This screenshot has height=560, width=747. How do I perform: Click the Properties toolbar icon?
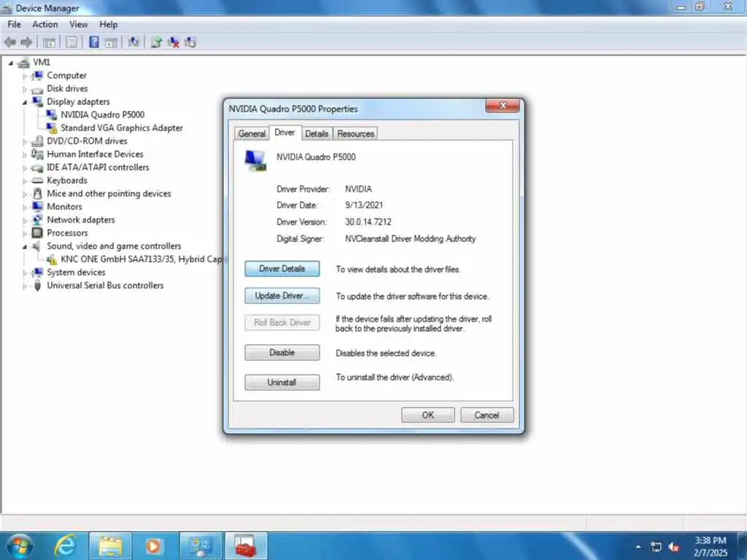pos(71,42)
